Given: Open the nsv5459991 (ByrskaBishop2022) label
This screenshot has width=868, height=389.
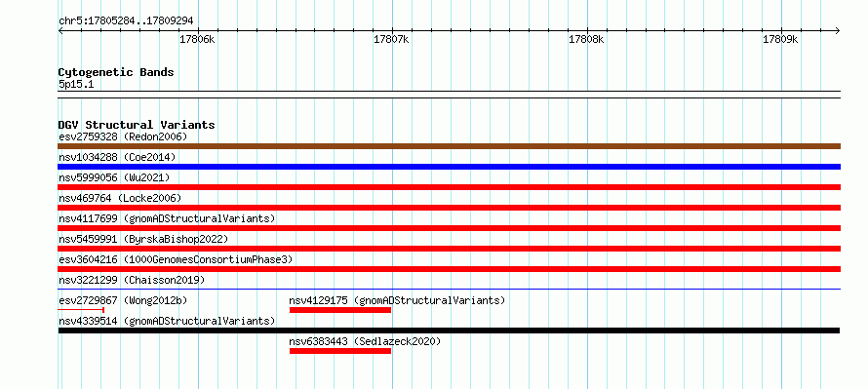Looking at the screenshot, I should click(x=143, y=239).
